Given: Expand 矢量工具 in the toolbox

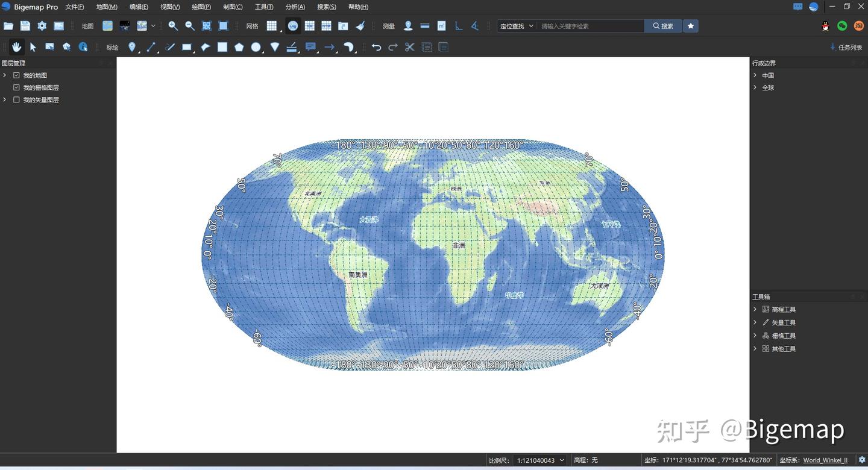Looking at the screenshot, I should pyautogui.click(x=755, y=322).
